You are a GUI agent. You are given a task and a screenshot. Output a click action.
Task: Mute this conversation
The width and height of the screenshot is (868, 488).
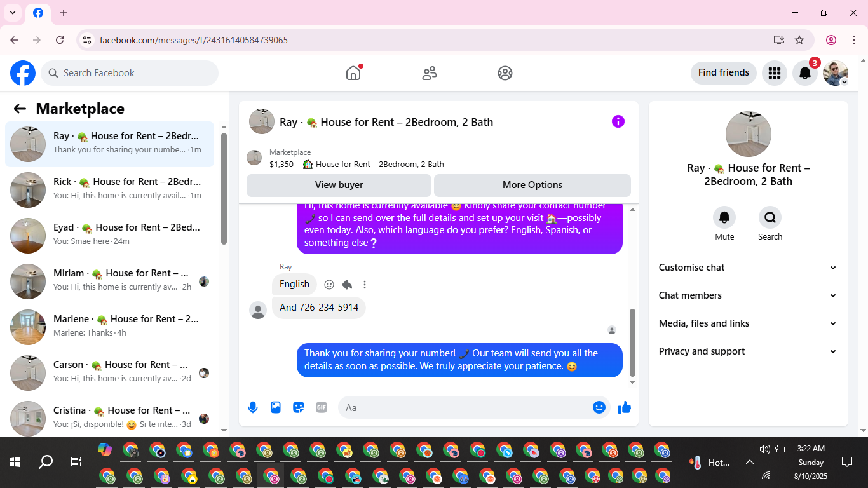(x=724, y=218)
